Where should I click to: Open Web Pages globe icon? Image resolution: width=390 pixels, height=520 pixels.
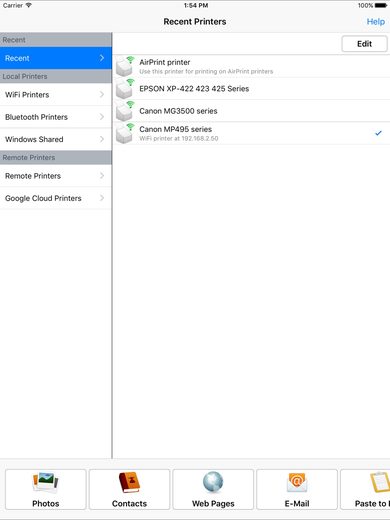[213, 482]
